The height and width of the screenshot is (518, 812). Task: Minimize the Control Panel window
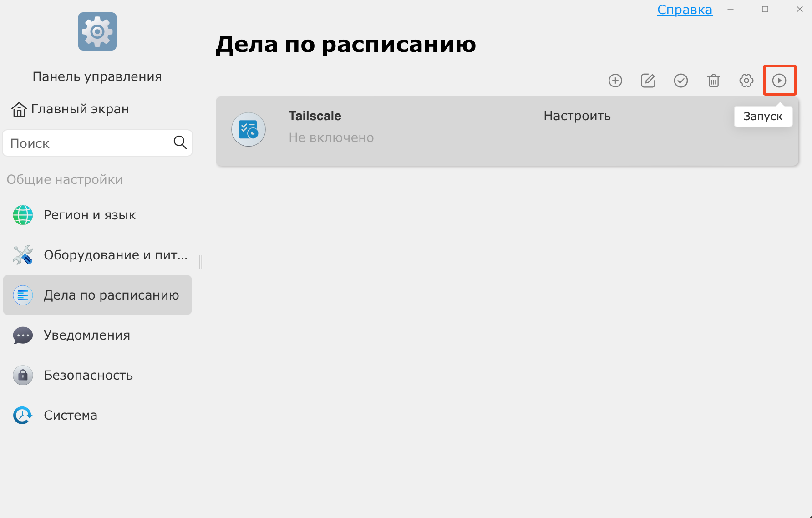[x=731, y=9]
